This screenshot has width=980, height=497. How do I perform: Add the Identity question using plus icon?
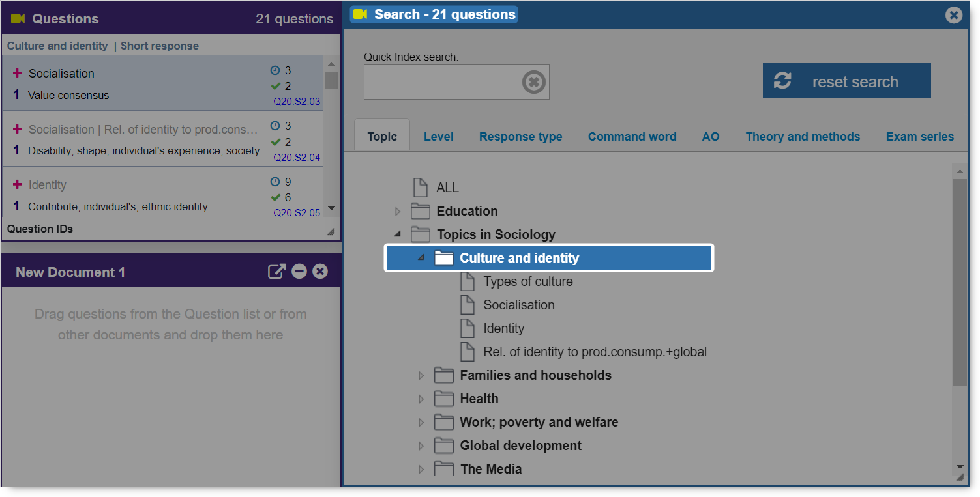click(x=18, y=185)
